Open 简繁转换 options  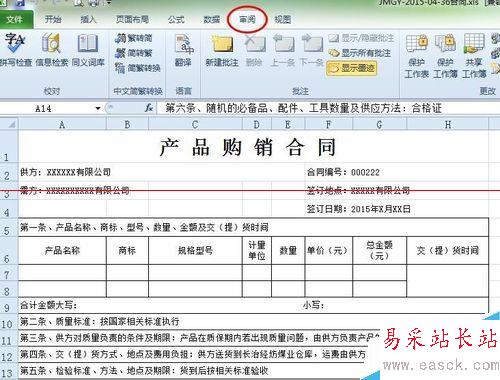(138, 68)
